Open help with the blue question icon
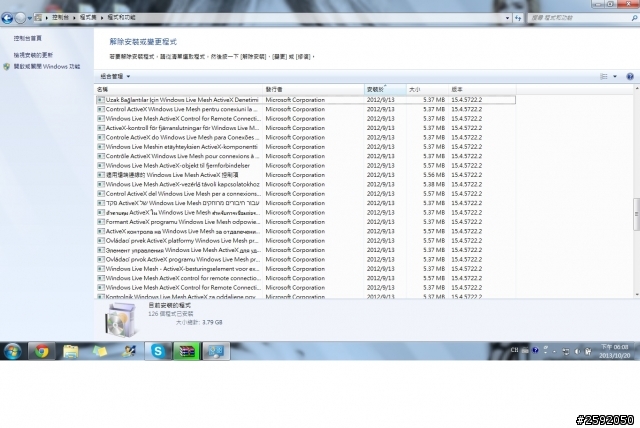 tap(630, 76)
